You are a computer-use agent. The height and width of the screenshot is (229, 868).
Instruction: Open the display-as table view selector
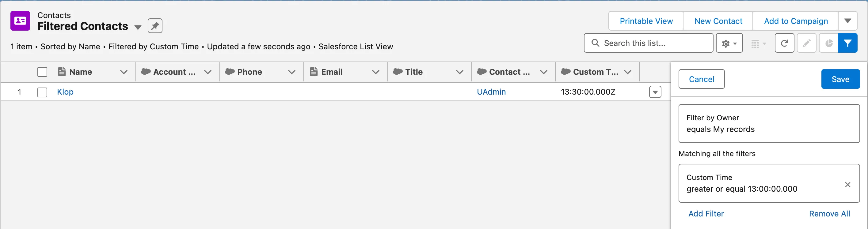pyautogui.click(x=758, y=43)
